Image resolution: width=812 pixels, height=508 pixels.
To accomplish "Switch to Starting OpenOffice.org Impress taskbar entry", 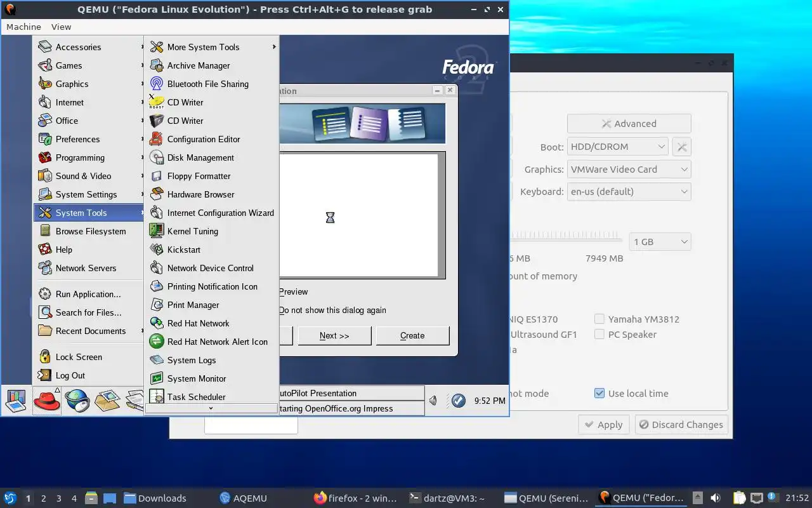I will (351, 408).
